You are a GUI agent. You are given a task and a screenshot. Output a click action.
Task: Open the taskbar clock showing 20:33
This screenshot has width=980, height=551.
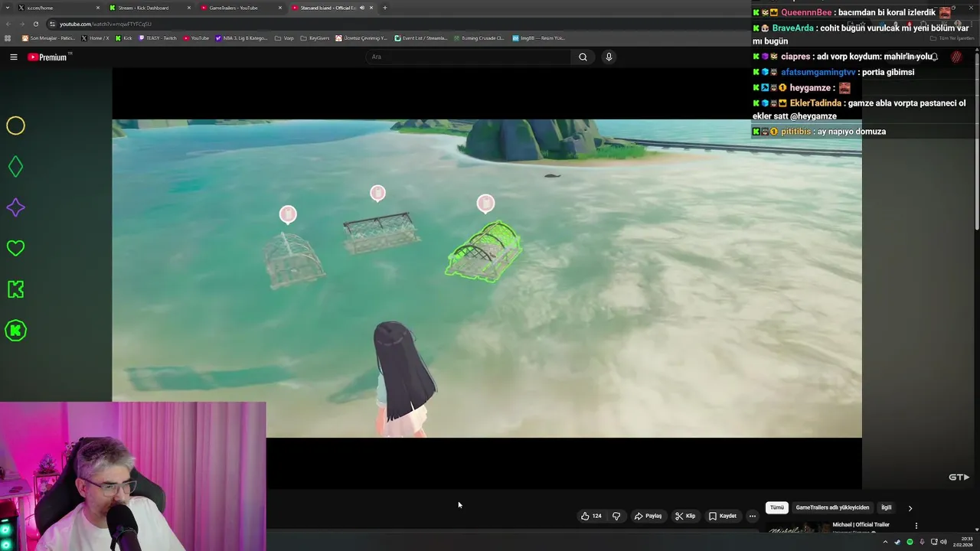[963, 542]
